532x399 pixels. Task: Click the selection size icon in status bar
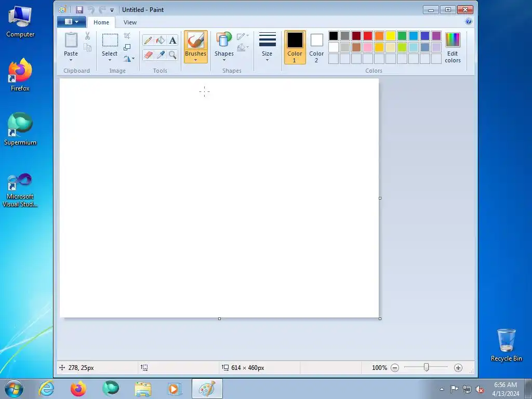[144, 367]
